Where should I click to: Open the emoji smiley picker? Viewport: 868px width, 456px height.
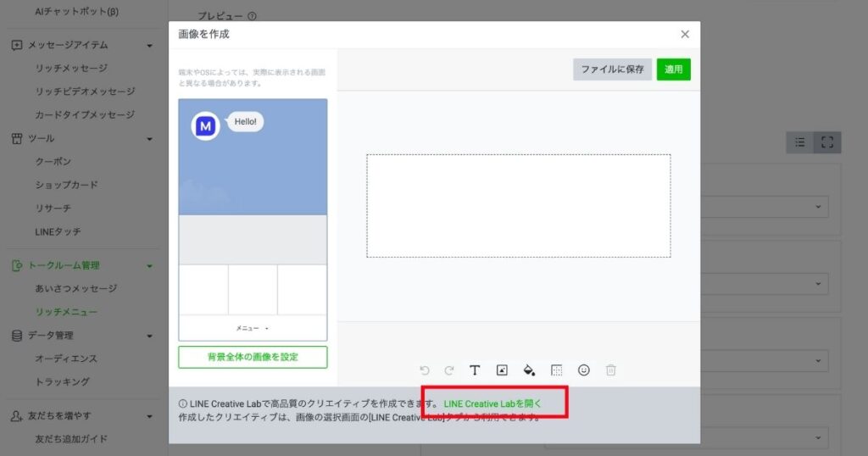coord(583,370)
